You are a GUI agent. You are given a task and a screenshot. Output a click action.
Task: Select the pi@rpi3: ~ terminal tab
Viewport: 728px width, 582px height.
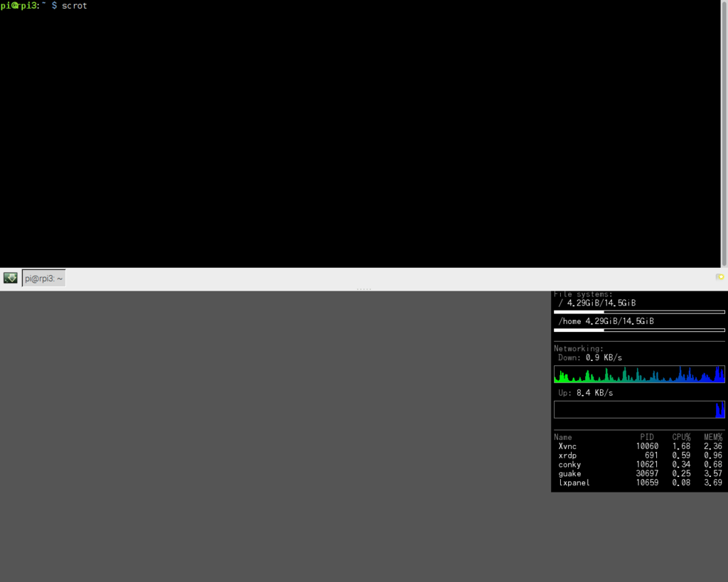point(43,279)
